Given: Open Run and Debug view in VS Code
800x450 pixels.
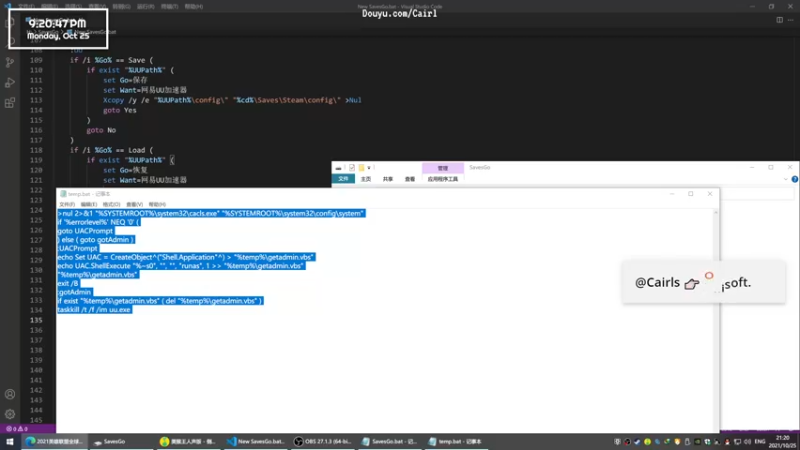Looking at the screenshot, I should (x=10, y=83).
